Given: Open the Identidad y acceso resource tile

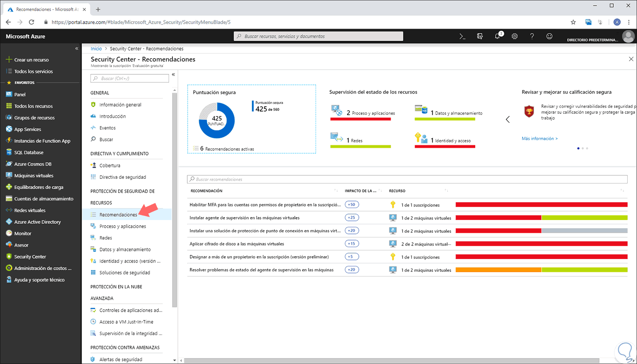Looking at the screenshot, I should point(445,140).
